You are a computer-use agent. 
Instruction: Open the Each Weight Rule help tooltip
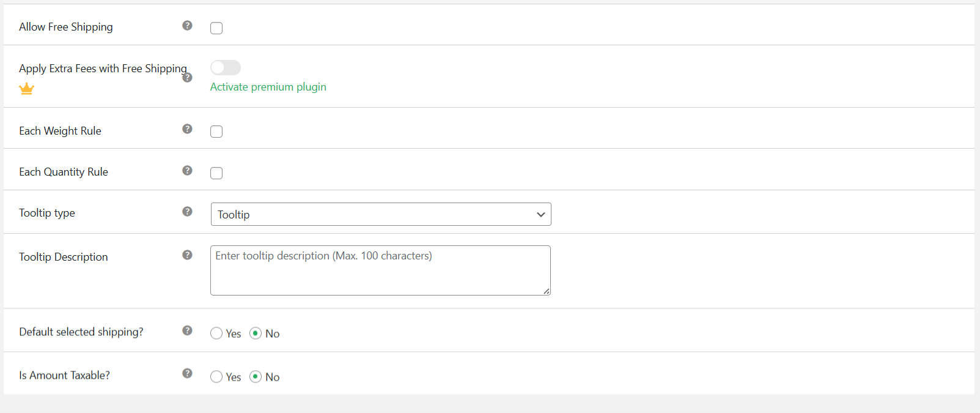tap(187, 129)
